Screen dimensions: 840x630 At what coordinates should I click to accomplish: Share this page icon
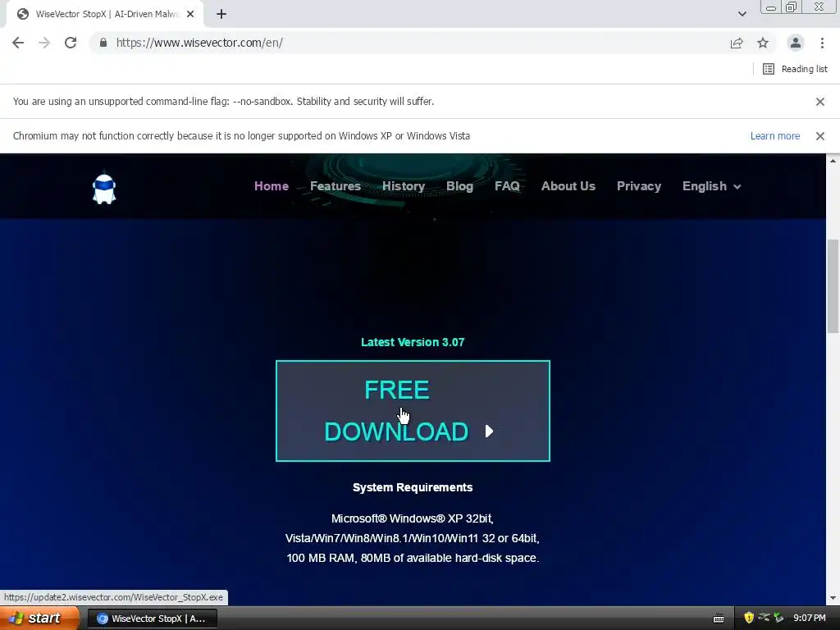[x=737, y=43]
